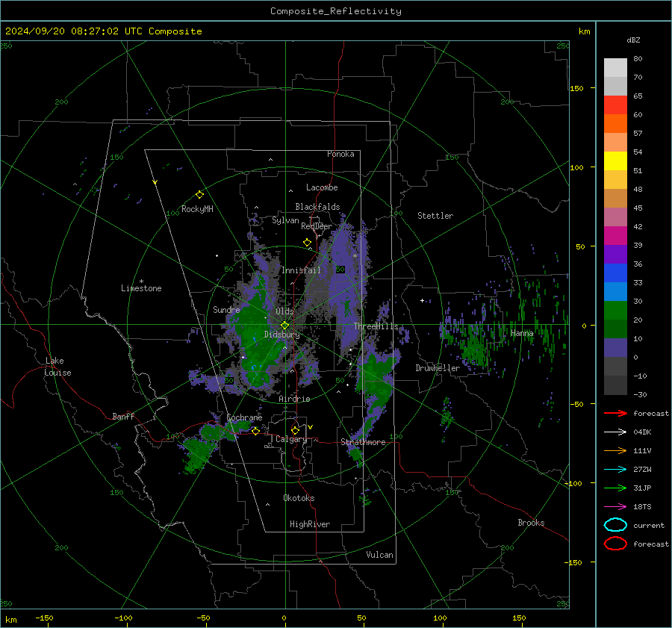Click the Sundre town label
Image resolution: width=672 pixels, height=628 pixels.
(x=226, y=309)
